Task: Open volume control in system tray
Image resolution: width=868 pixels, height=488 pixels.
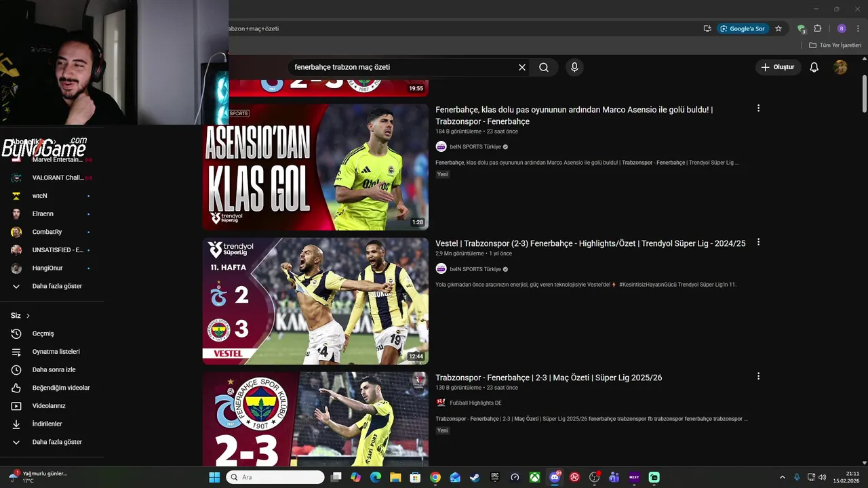Action: (823, 477)
